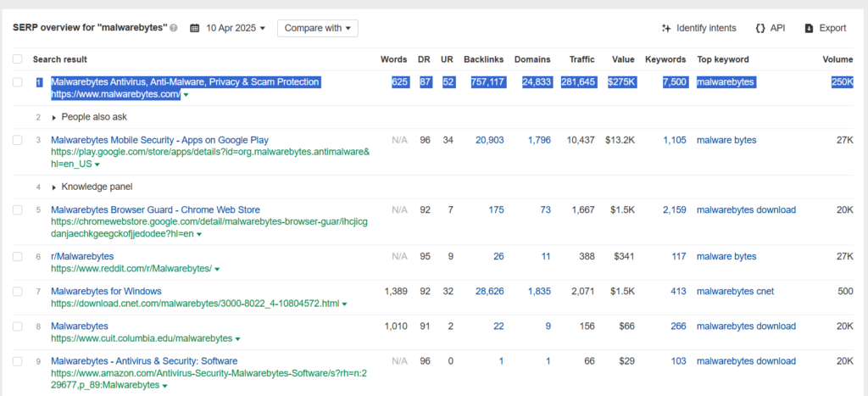Click the download.cnet.com URL
The height and width of the screenshot is (396, 868).
(195, 304)
